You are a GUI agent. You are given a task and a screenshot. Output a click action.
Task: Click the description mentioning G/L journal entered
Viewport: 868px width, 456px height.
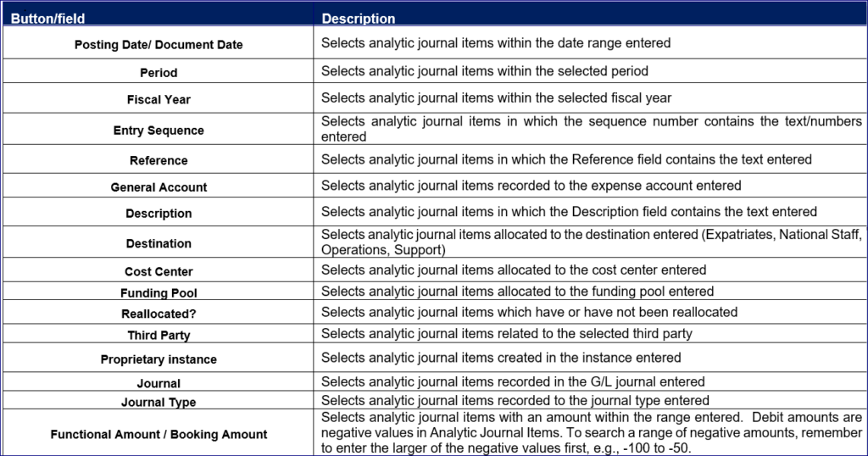point(513,381)
